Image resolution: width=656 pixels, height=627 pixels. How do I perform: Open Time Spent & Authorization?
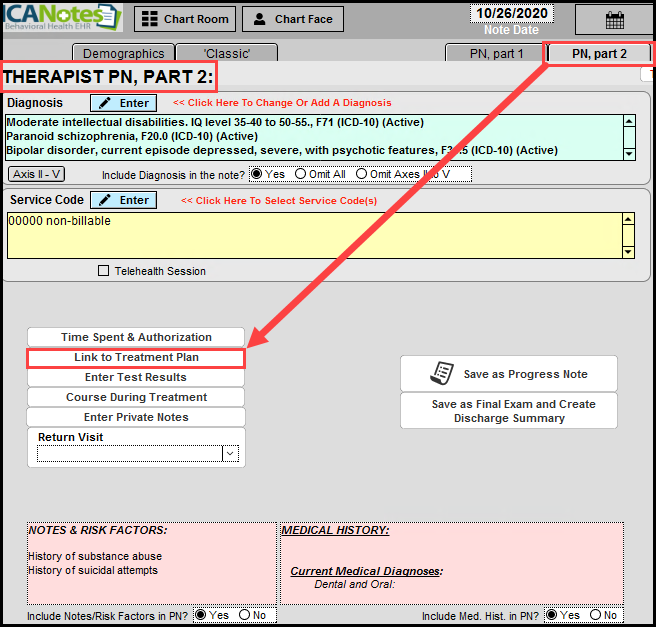click(x=136, y=337)
